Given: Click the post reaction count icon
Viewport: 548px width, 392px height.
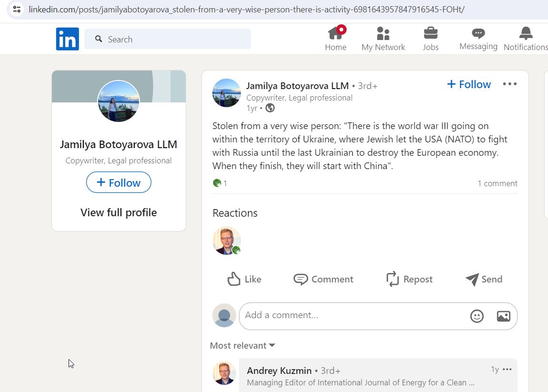Looking at the screenshot, I should point(217,183).
